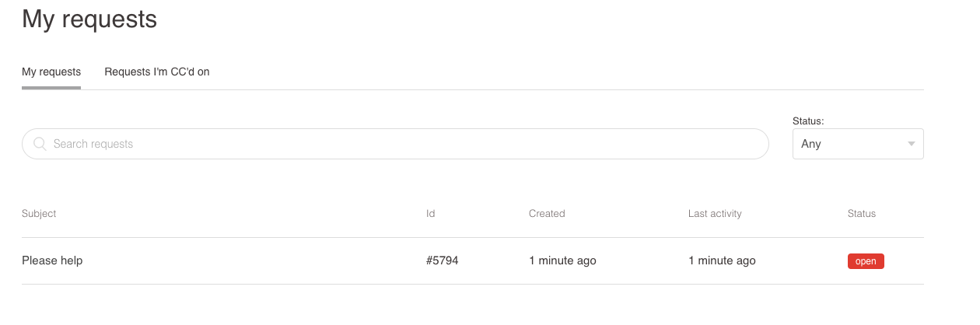
Task: Click the Created column header
Action: tap(547, 213)
